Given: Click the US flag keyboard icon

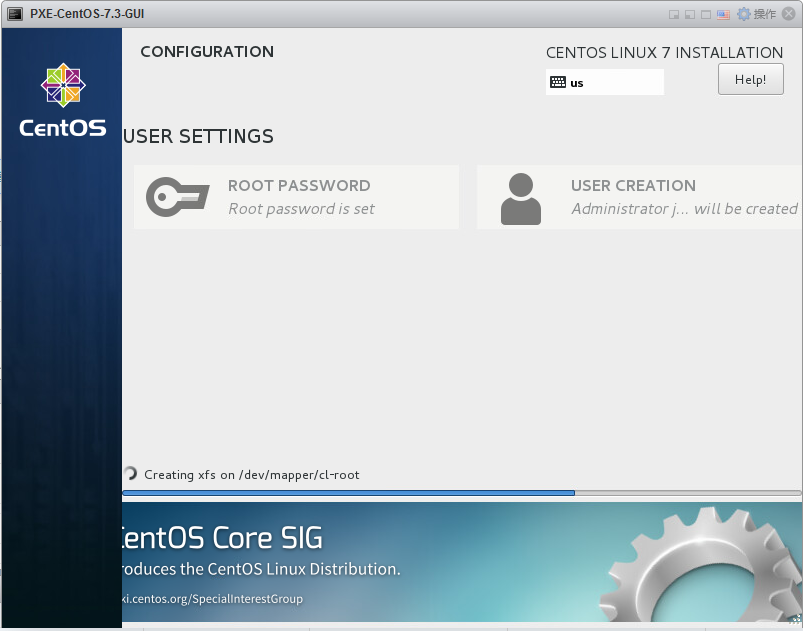Looking at the screenshot, I should 723,14.
